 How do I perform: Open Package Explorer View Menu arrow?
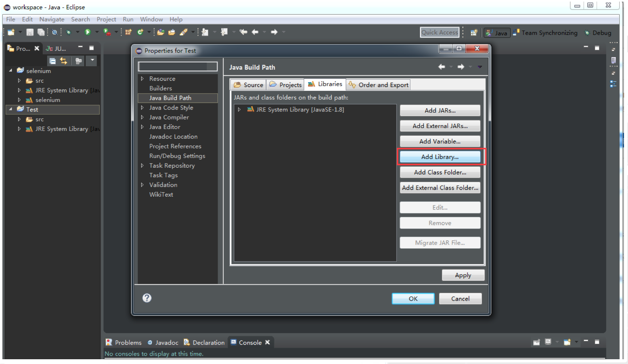92,61
